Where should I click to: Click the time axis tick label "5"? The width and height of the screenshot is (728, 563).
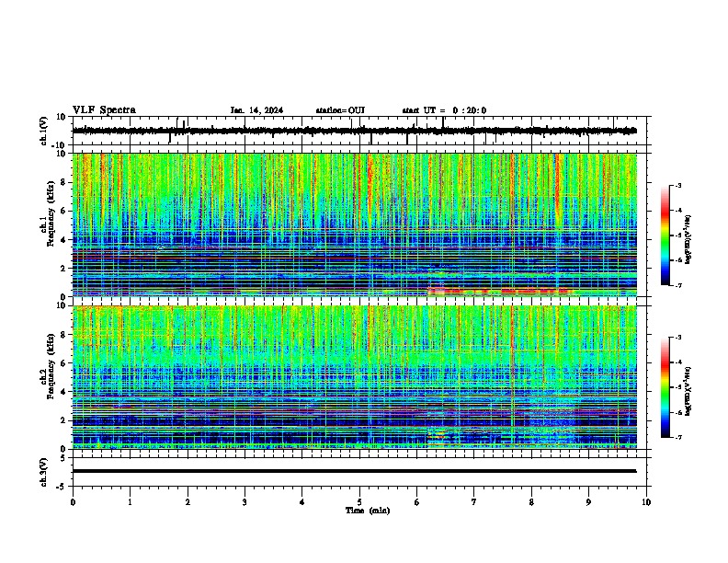tap(359, 502)
